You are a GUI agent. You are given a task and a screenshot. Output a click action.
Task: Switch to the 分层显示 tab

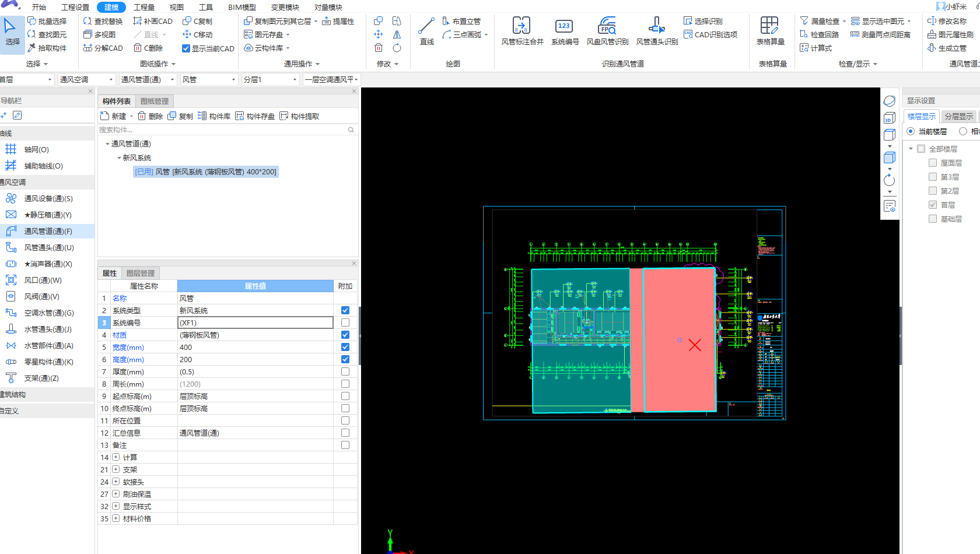click(x=958, y=116)
